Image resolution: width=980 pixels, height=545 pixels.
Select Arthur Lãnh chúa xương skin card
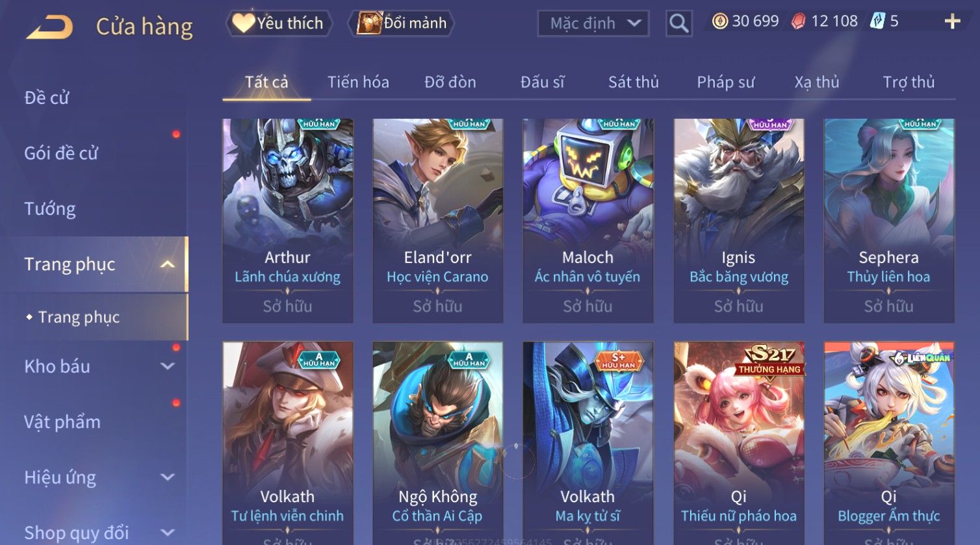pyautogui.click(x=288, y=220)
